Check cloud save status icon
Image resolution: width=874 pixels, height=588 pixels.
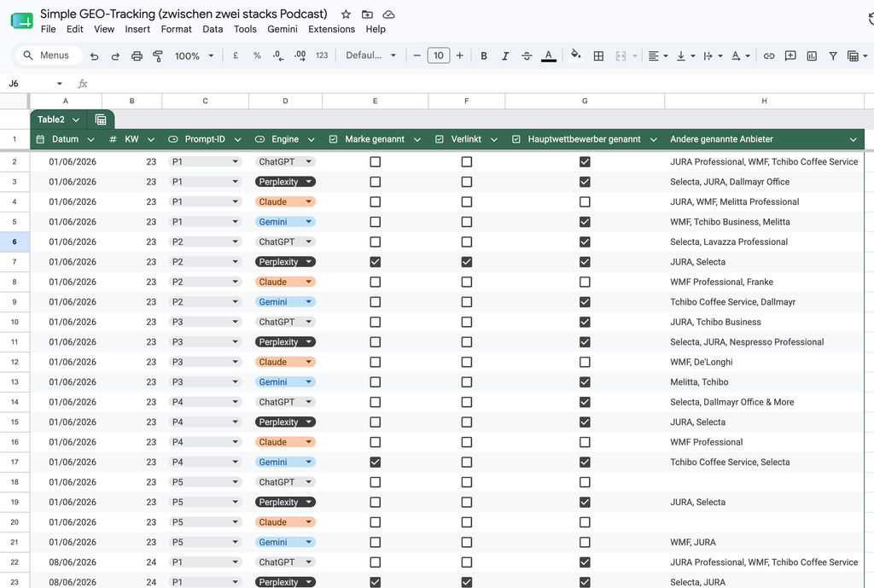pyautogui.click(x=388, y=14)
